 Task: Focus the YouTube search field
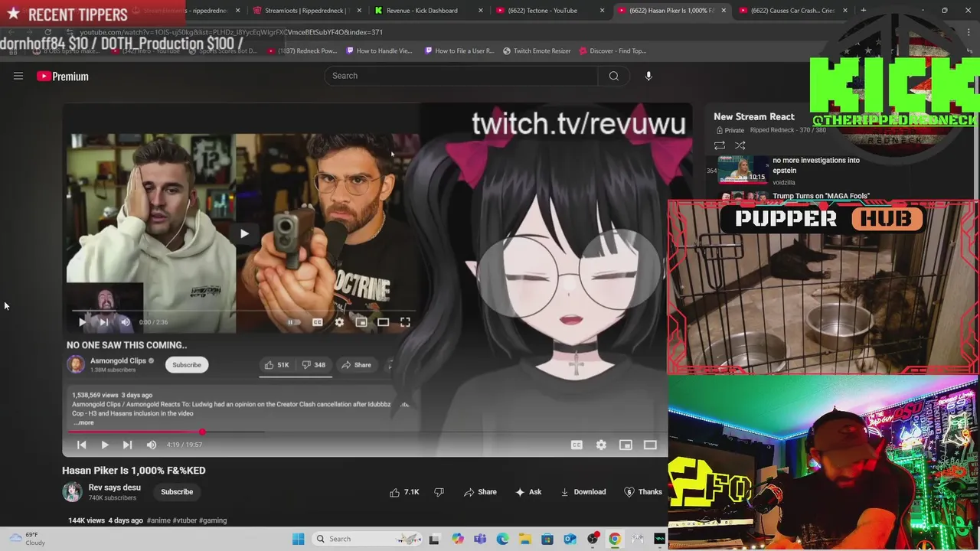point(462,76)
